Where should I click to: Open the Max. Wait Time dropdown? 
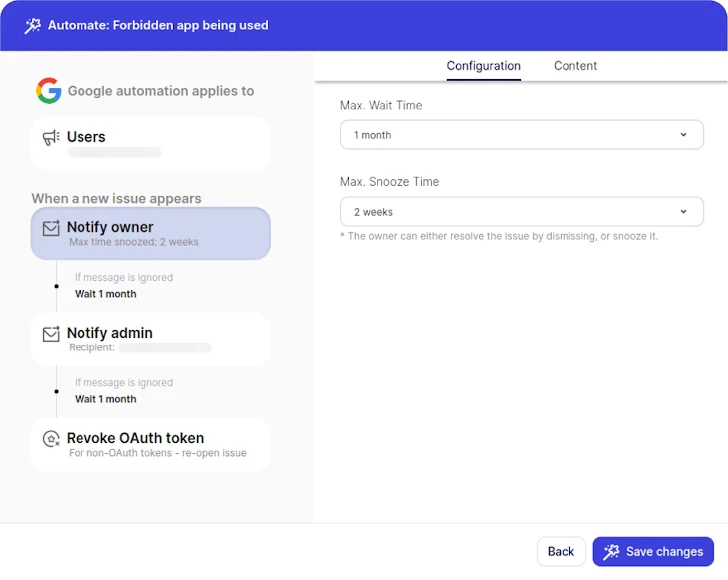521,135
